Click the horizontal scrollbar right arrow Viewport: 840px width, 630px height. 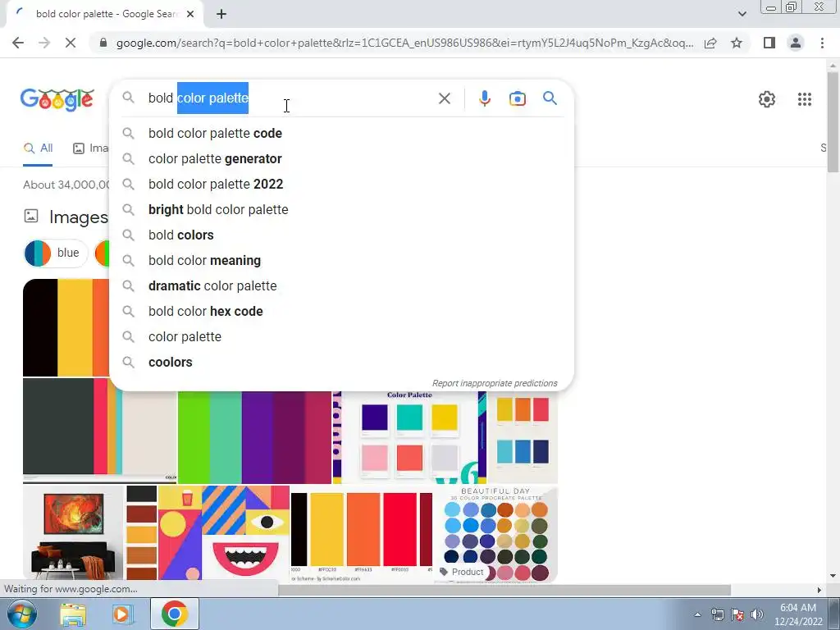pyautogui.click(x=819, y=590)
